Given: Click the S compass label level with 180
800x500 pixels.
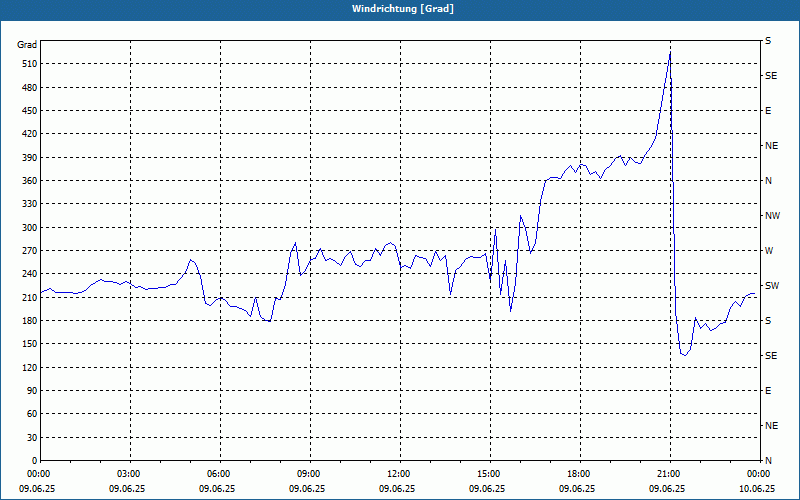Looking at the screenshot, I should (x=768, y=321).
